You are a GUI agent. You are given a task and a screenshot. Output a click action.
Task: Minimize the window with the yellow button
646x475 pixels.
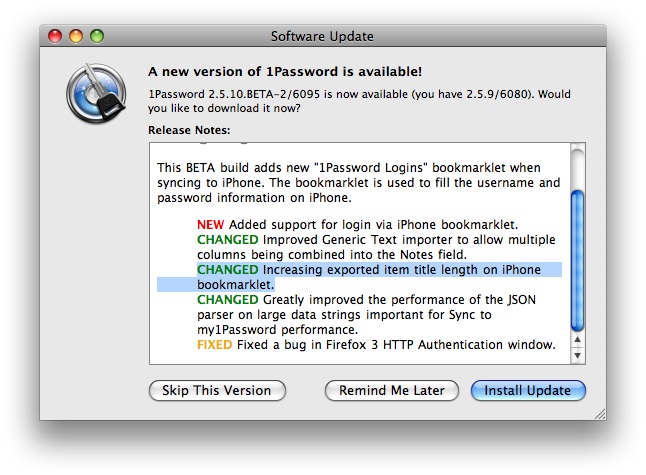tap(76, 36)
